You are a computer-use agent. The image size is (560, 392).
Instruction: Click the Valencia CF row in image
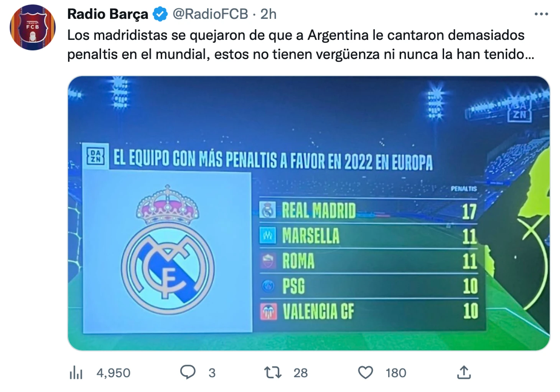click(369, 311)
